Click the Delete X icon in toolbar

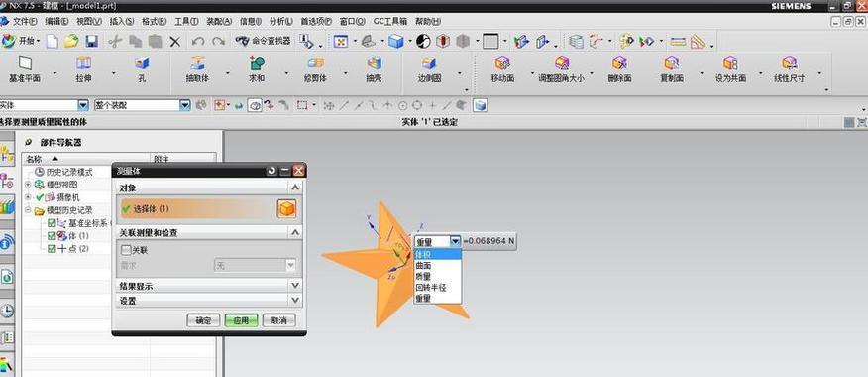175,42
